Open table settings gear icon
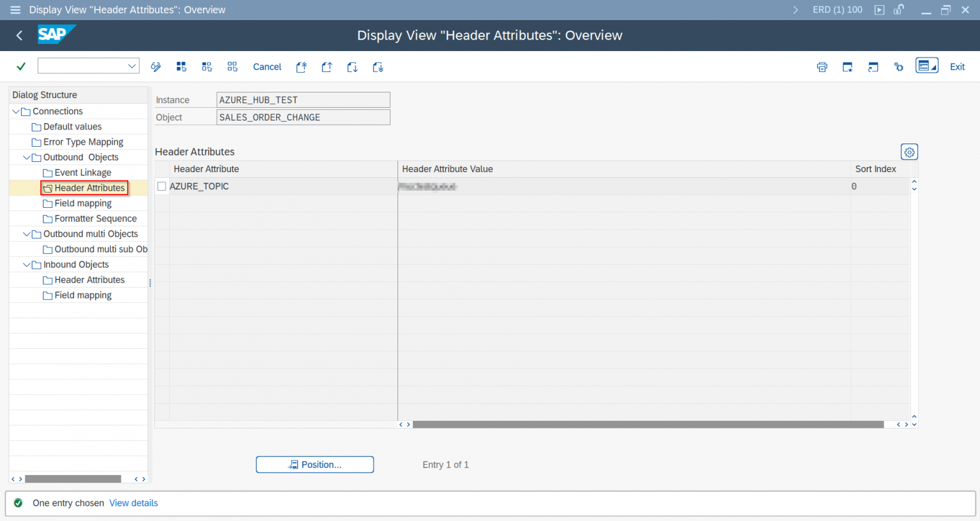 [x=909, y=152]
